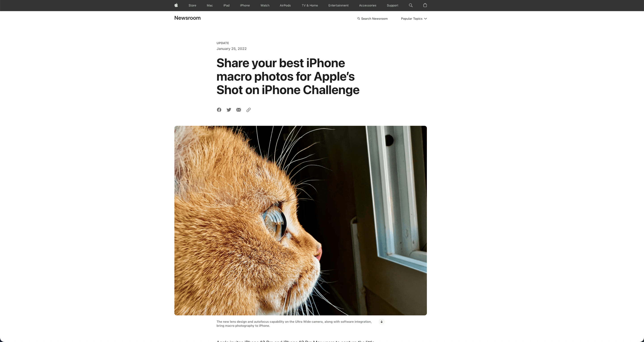Viewport: 644px width, 342px height.
Task: Open the iPhone menu item
Action: pyautogui.click(x=245, y=6)
